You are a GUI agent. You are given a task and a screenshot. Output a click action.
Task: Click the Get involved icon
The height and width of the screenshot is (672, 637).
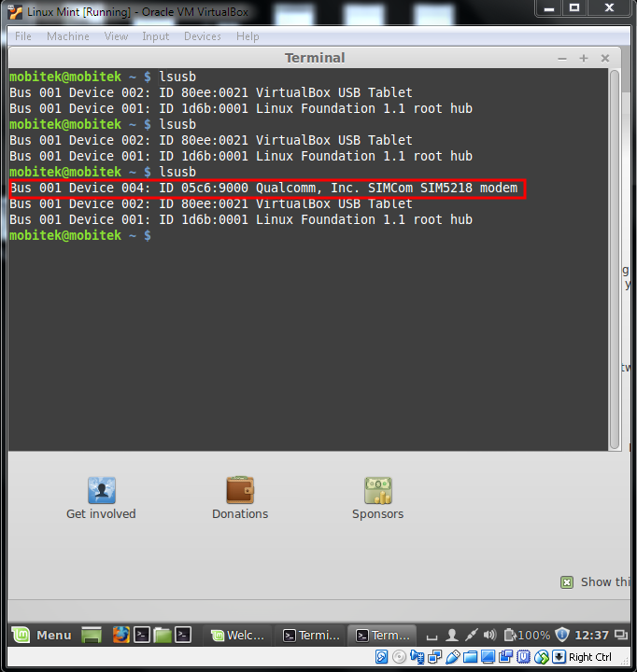(x=101, y=490)
